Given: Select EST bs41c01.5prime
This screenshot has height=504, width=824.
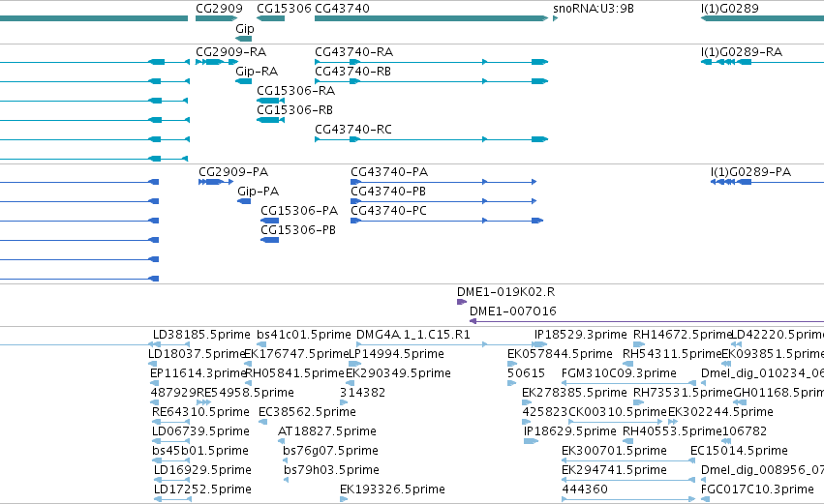Looking at the screenshot, I should pyautogui.click(x=303, y=335).
